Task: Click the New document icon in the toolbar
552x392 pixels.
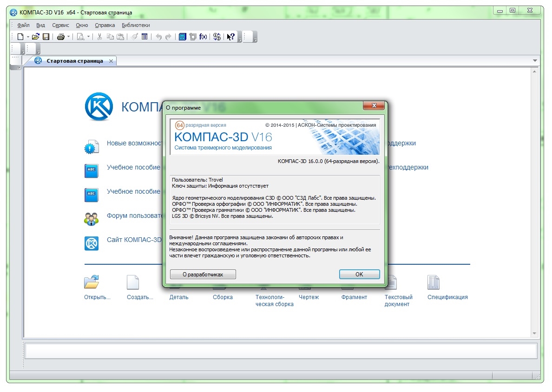Action: pyautogui.click(x=20, y=37)
